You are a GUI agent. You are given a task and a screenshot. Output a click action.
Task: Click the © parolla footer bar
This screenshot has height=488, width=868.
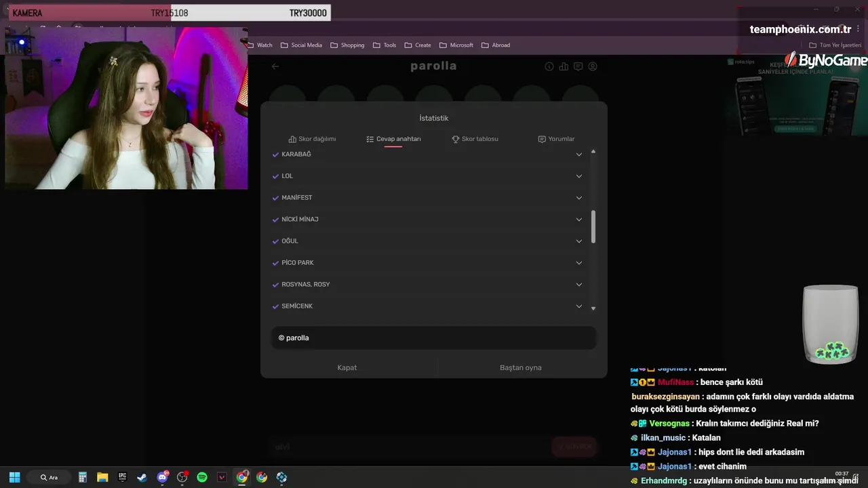click(434, 338)
